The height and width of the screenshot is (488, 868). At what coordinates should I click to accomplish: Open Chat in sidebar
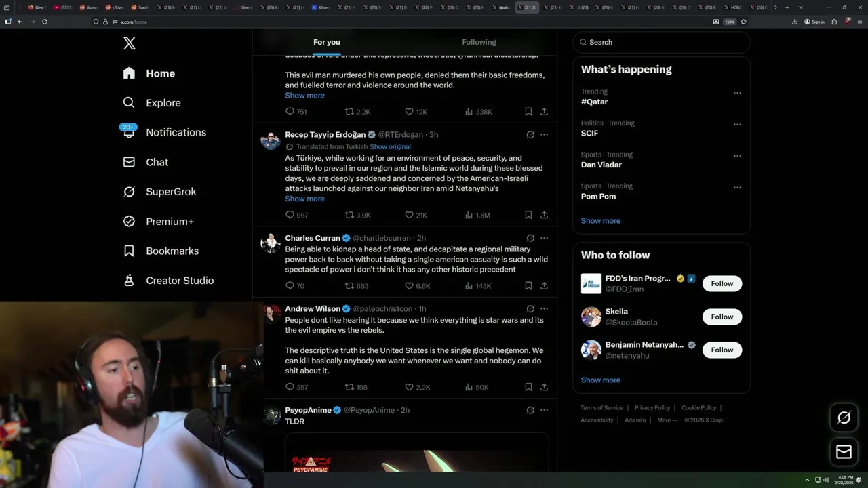pos(145,162)
